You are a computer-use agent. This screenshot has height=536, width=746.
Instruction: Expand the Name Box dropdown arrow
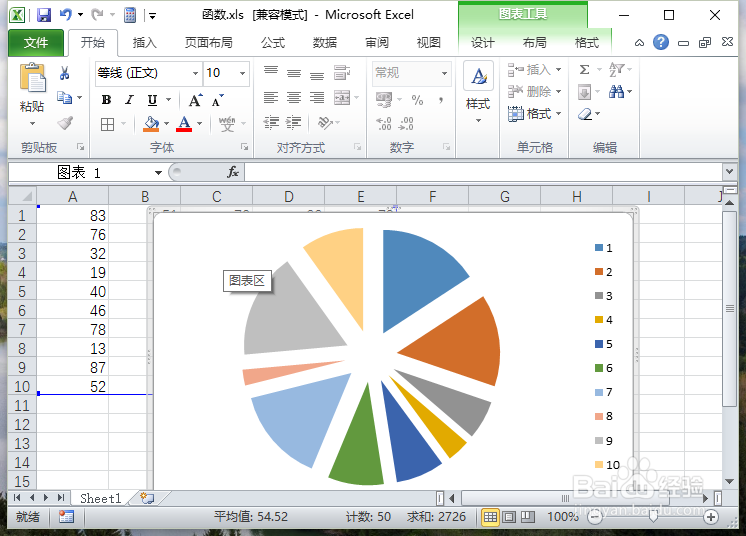(x=158, y=173)
